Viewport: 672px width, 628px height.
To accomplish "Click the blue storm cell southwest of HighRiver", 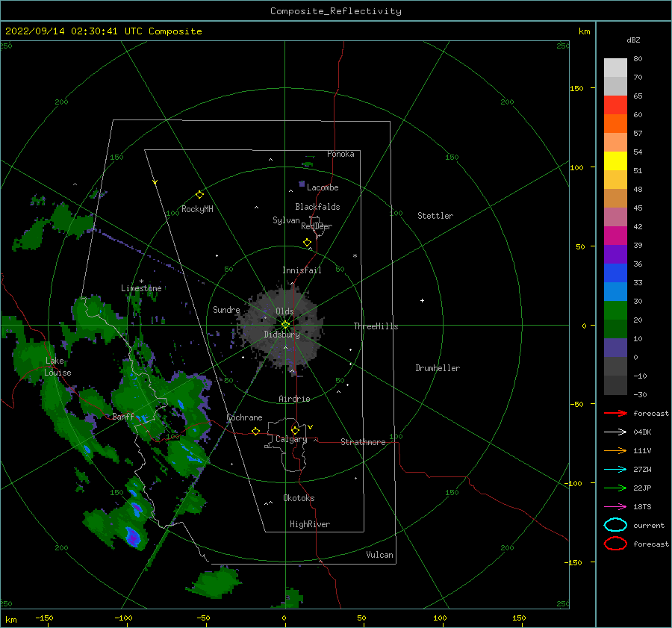I will coord(132,537).
